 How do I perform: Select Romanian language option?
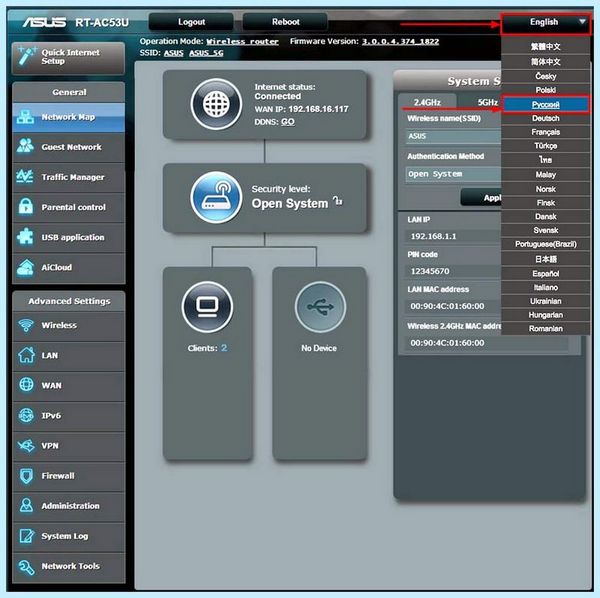pyautogui.click(x=546, y=329)
